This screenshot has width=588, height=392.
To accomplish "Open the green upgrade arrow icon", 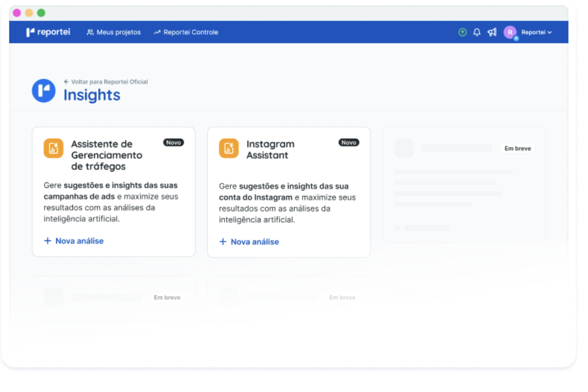I will (462, 32).
